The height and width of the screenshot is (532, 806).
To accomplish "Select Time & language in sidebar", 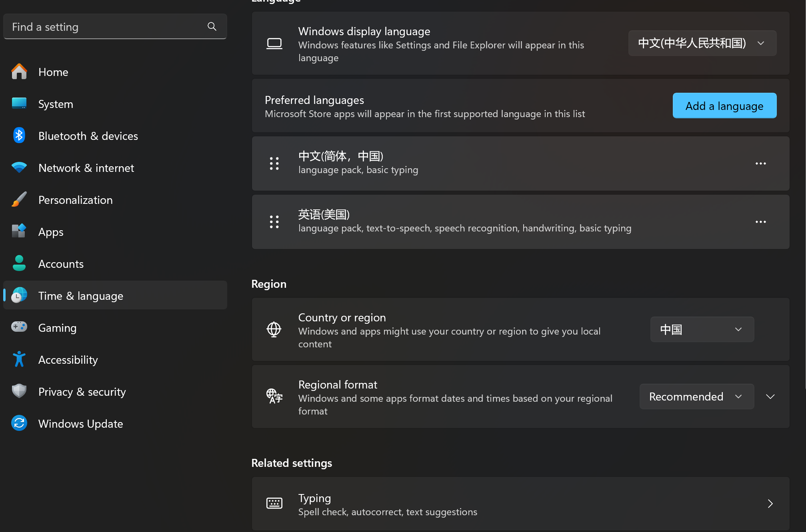I will pos(115,295).
